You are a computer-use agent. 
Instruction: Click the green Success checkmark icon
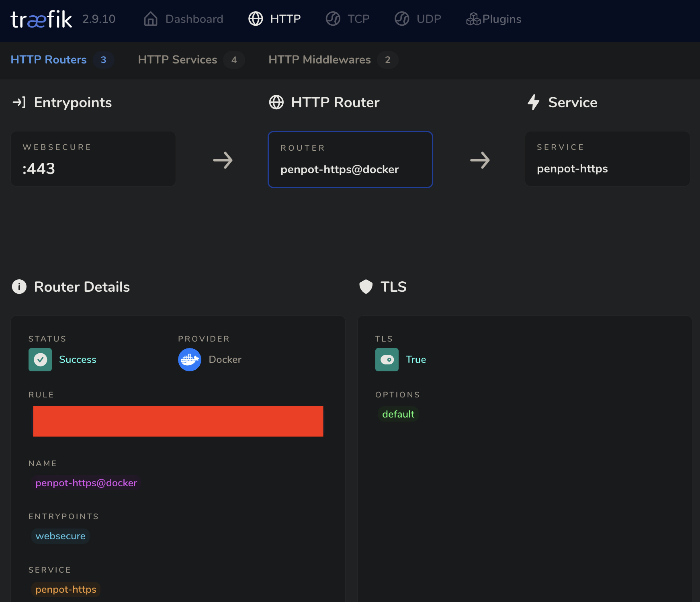(40, 360)
